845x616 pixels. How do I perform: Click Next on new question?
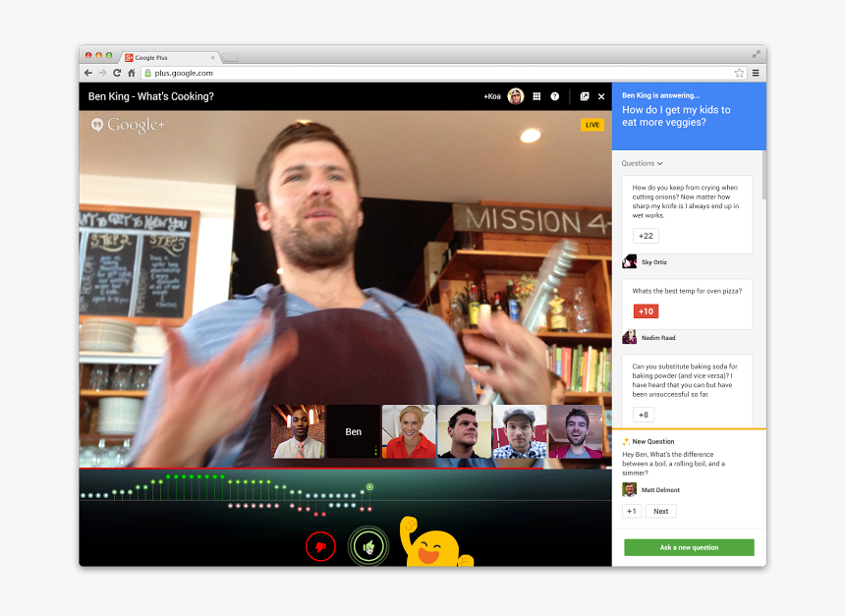pyautogui.click(x=660, y=511)
